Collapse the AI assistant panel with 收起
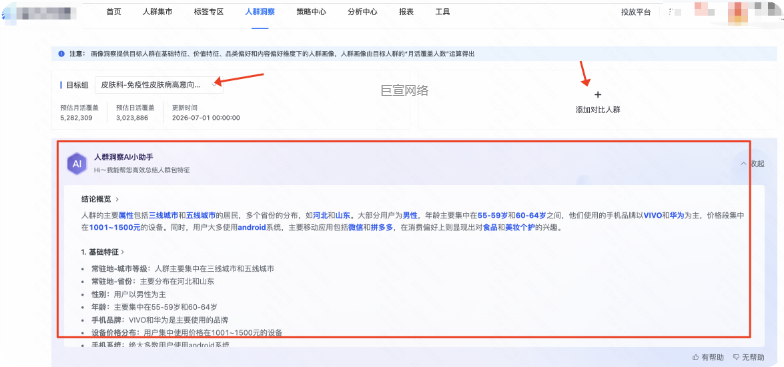This screenshot has width=784, height=367. 752,164
